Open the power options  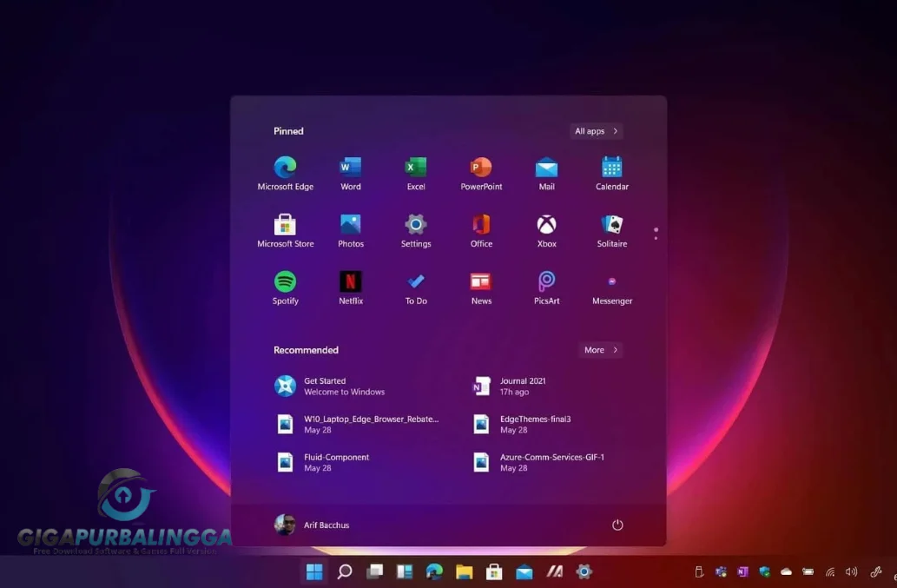pyautogui.click(x=617, y=525)
